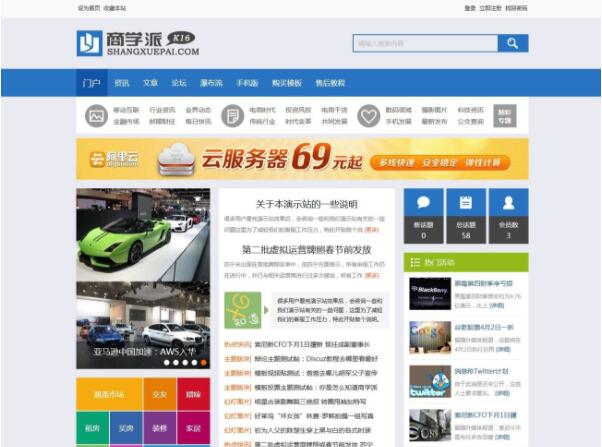
Task: Click 立即注册 in the top bar
Action: click(x=490, y=8)
